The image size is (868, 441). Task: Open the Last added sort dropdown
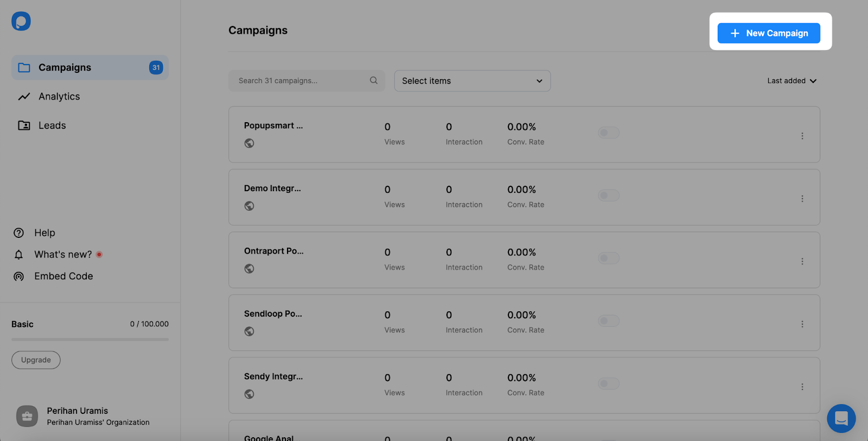point(792,81)
